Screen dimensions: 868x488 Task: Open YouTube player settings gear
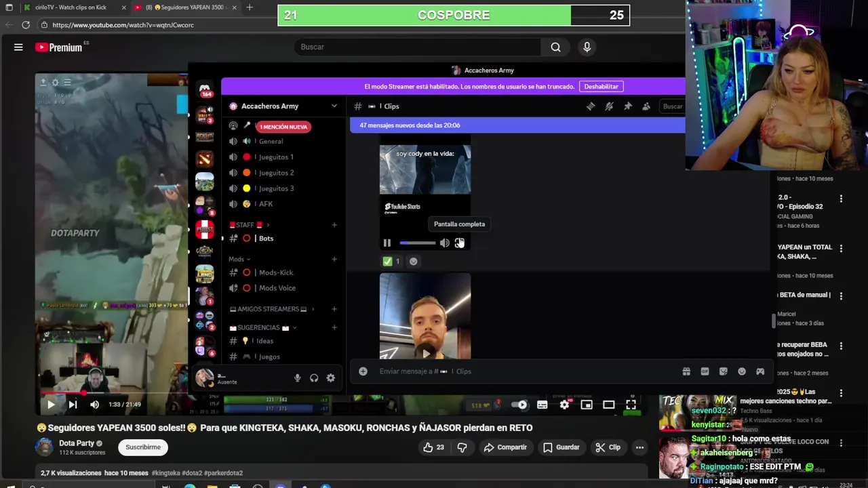pyautogui.click(x=564, y=405)
